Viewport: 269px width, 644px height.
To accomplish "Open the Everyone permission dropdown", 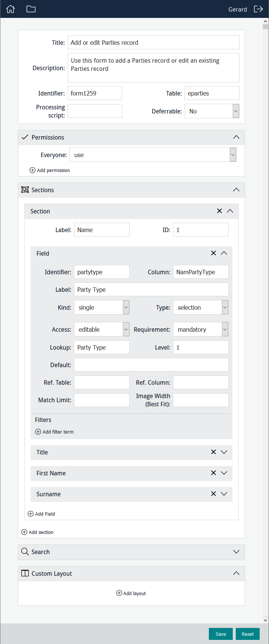I will pos(233,155).
